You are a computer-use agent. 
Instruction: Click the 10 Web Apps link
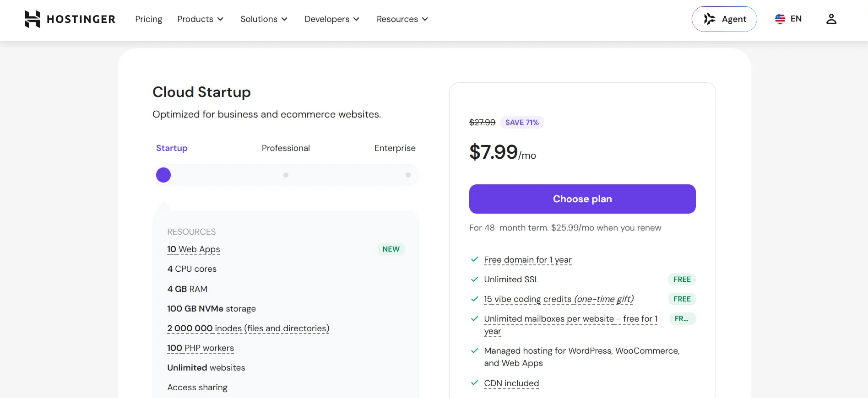[x=194, y=249]
